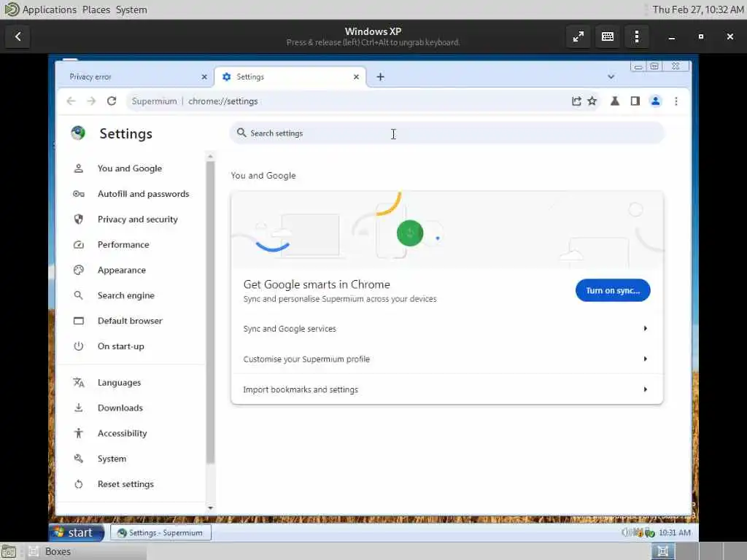Image resolution: width=747 pixels, height=560 pixels.
Task: Open the Appearance settings section
Action: [x=122, y=270]
